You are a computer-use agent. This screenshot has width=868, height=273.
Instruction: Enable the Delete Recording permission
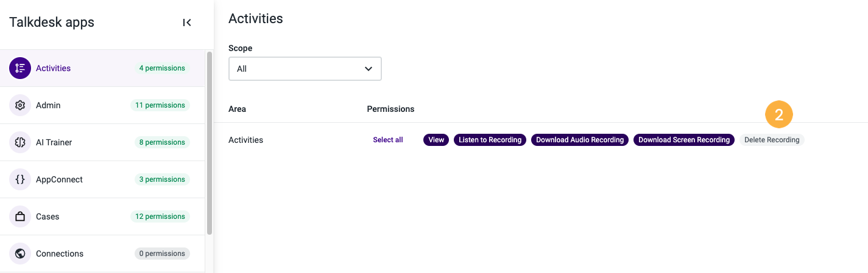click(x=772, y=140)
